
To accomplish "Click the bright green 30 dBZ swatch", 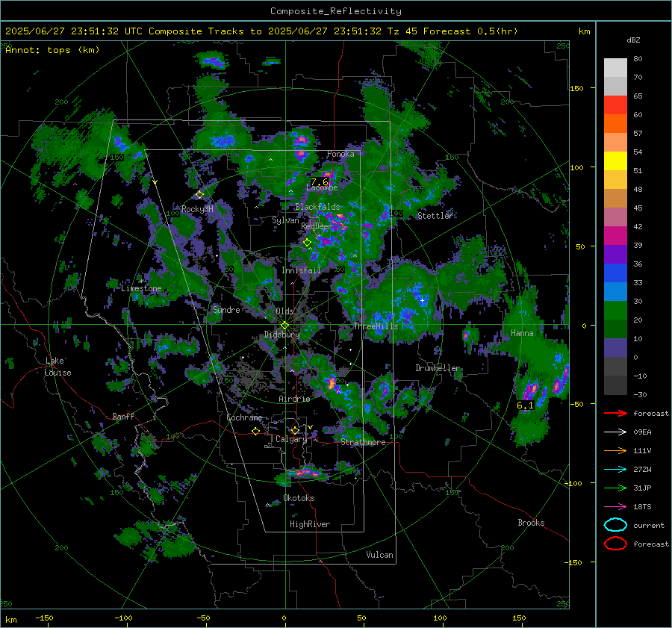I will pos(615,311).
